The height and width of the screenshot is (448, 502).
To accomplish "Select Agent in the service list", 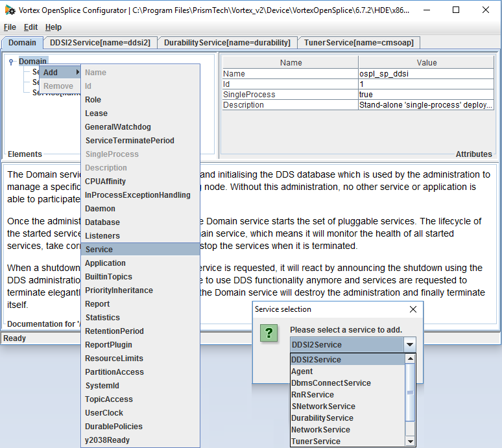I will pos(348,371).
